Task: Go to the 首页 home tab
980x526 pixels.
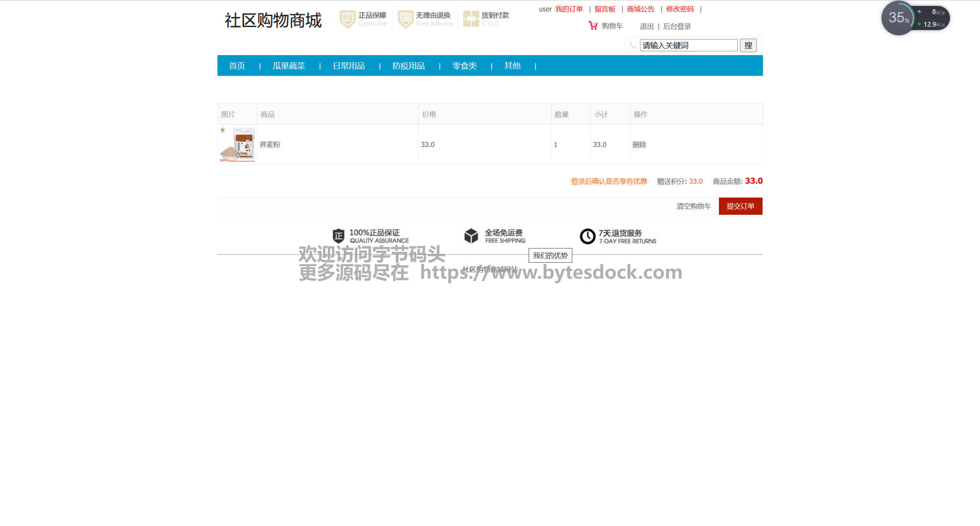Action: 237,66
